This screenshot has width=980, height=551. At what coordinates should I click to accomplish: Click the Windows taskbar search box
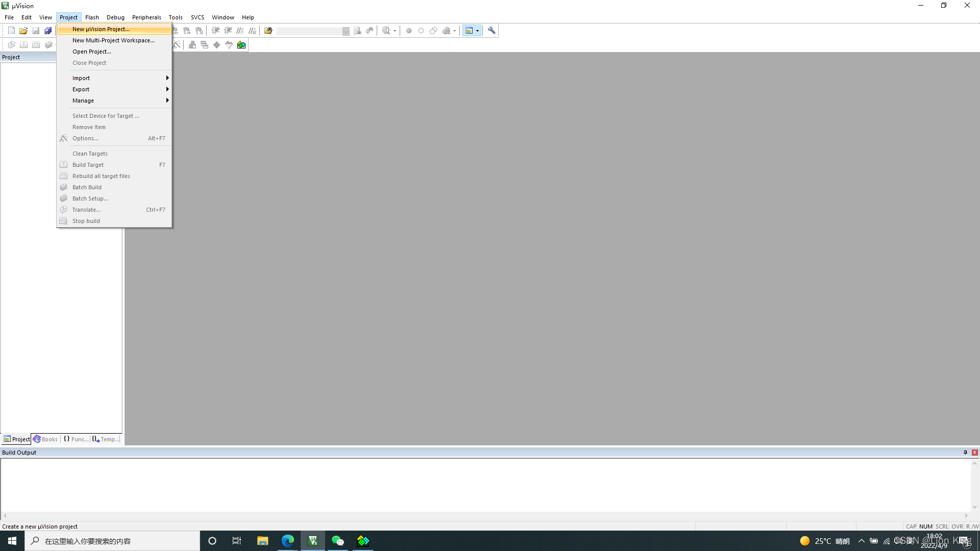(112, 541)
